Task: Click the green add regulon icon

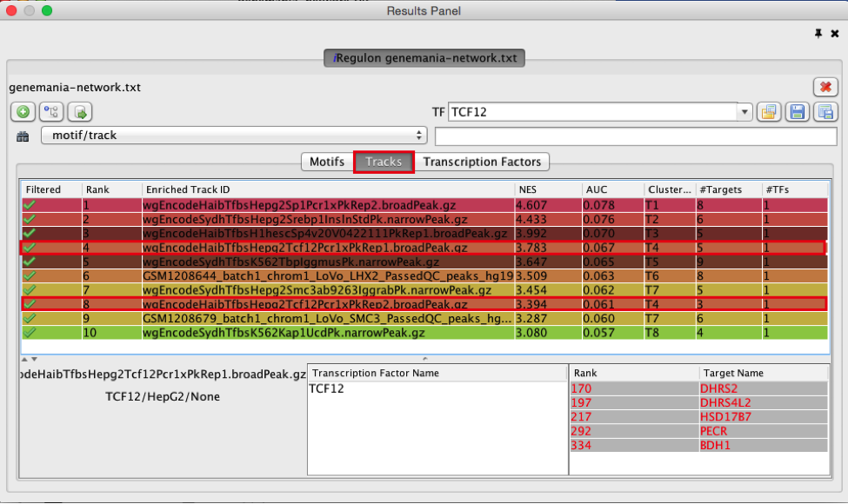Action: (23, 112)
